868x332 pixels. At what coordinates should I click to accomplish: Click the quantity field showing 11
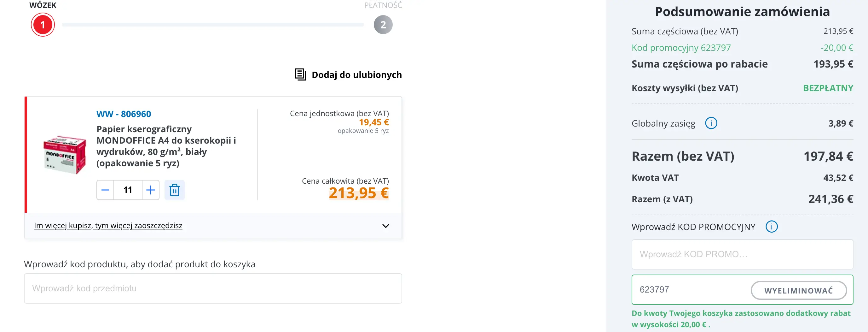point(128,190)
